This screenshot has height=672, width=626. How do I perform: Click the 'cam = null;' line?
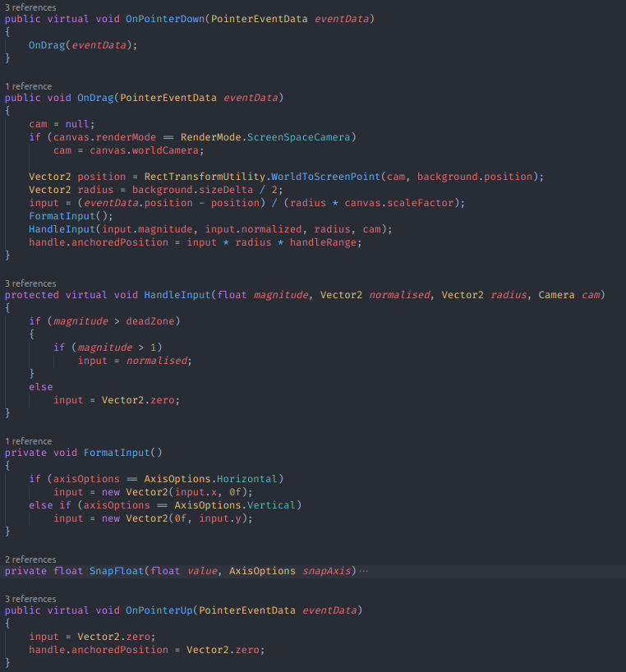[x=62, y=124]
